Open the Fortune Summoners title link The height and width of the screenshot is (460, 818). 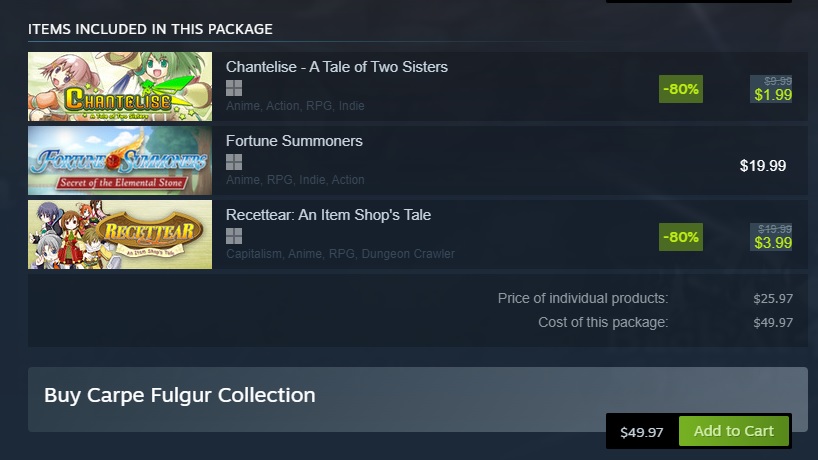click(x=294, y=141)
